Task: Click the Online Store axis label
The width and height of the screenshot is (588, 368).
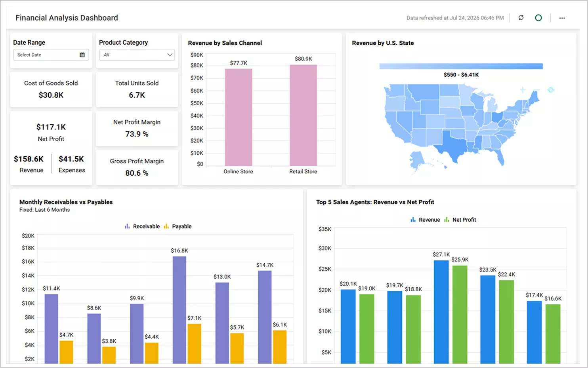Action: [238, 171]
